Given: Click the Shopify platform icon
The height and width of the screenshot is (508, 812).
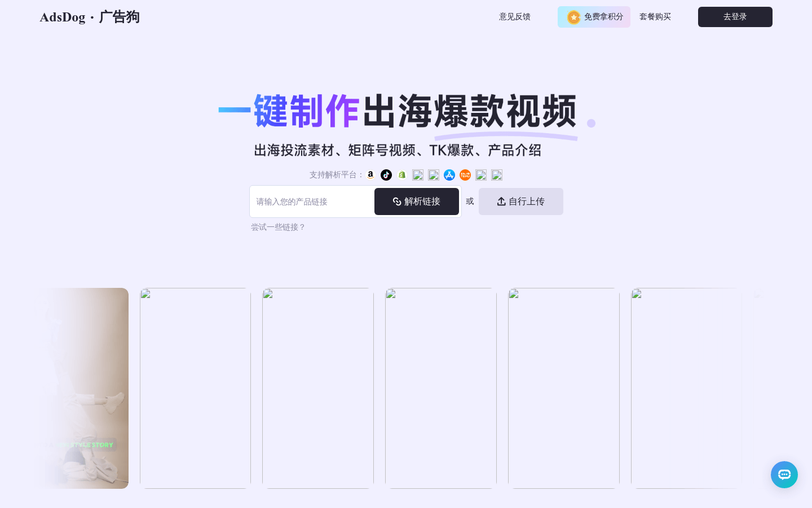Looking at the screenshot, I should pyautogui.click(x=402, y=175).
